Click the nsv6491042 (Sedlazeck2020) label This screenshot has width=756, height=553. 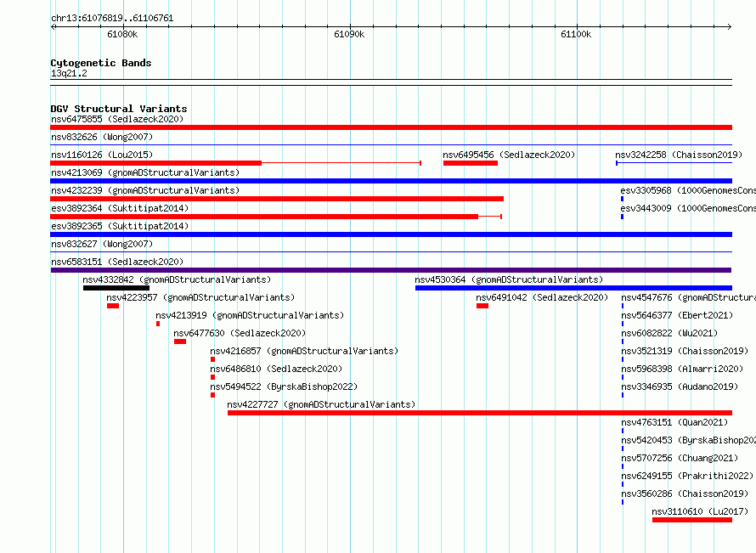coord(542,297)
